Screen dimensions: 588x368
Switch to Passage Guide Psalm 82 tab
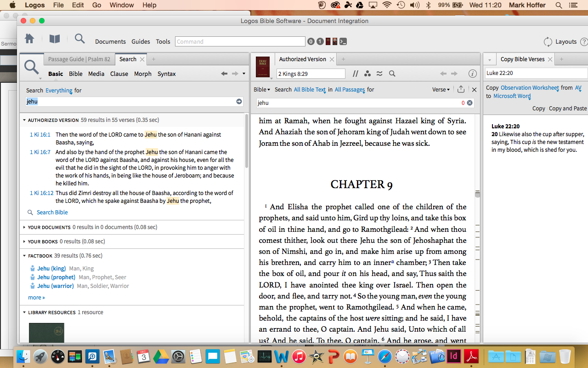coord(79,59)
